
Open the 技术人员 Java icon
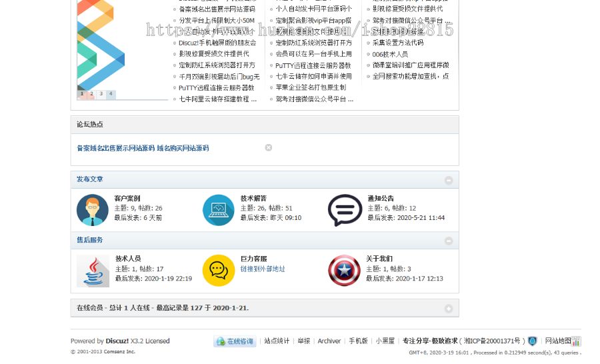coord(93,271)
